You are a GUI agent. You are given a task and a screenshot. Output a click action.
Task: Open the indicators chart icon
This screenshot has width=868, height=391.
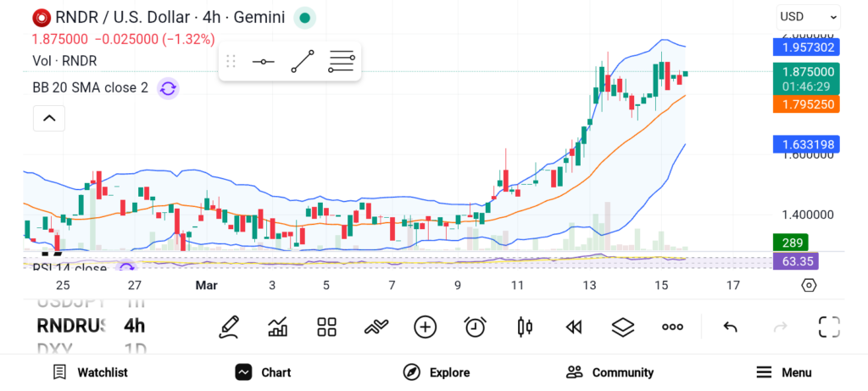click(x=277, y=327)
